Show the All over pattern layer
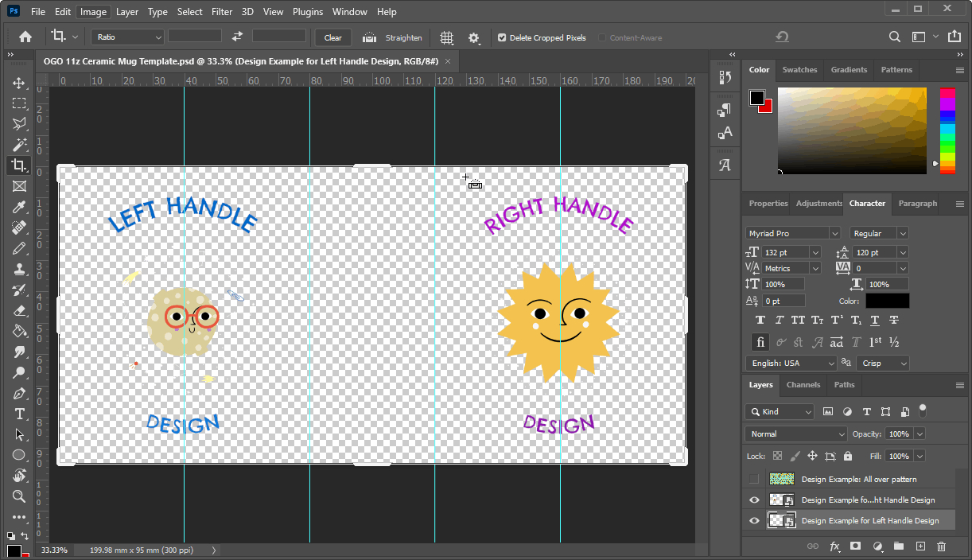This screenshot has width=972, height=560. 754,479
